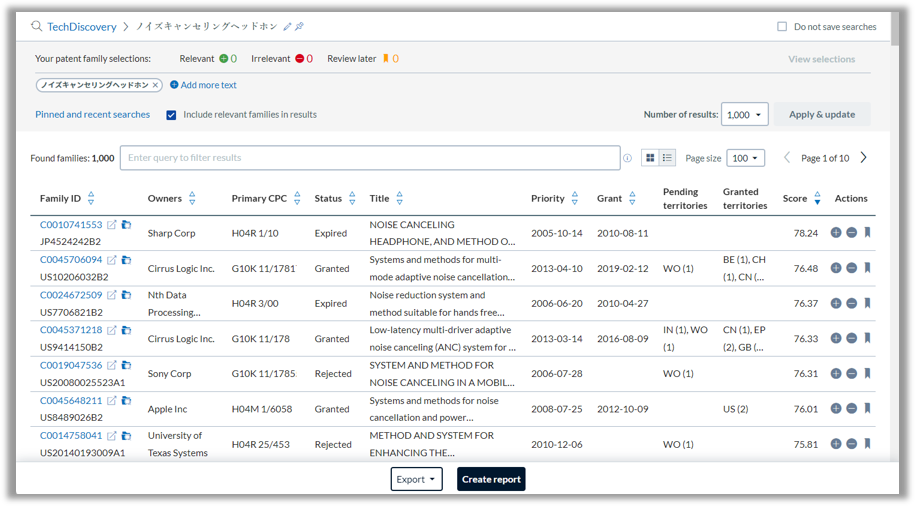Viewport: 915px width, 506px height.
Task: Open Pinned and recent searches
Action: (x=92, y=114)
